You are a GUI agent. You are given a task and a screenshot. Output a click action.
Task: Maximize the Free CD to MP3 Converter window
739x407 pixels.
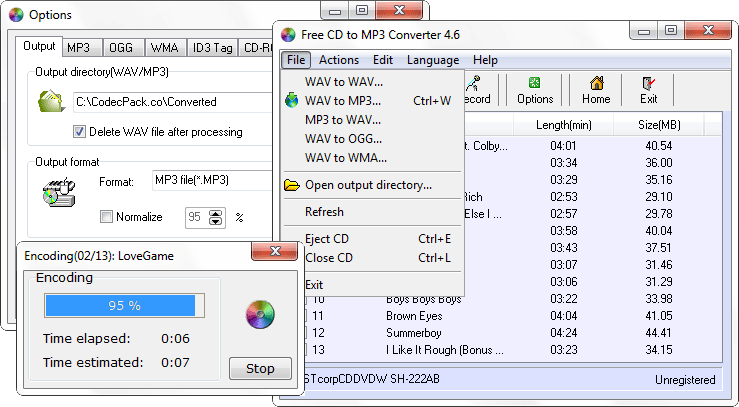pos(670,31)
